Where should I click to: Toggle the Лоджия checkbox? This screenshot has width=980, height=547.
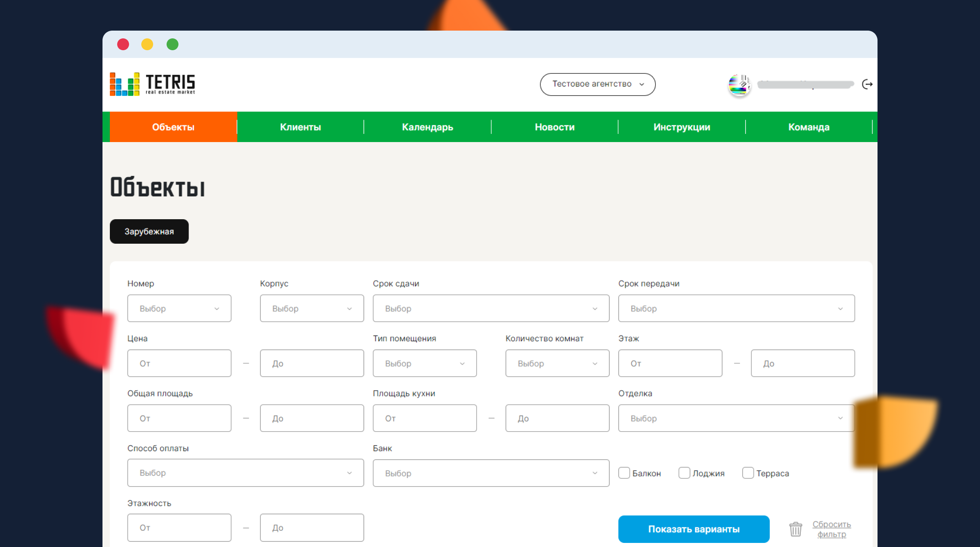[684, 473]
